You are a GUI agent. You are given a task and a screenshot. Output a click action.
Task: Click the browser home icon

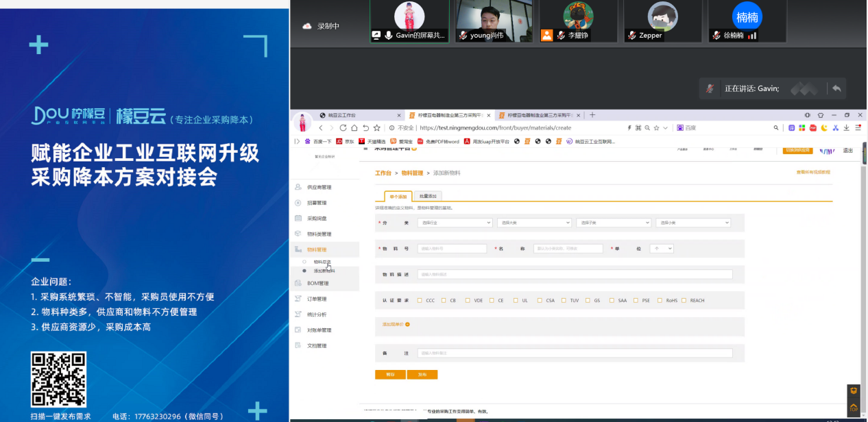coord(354,127)
